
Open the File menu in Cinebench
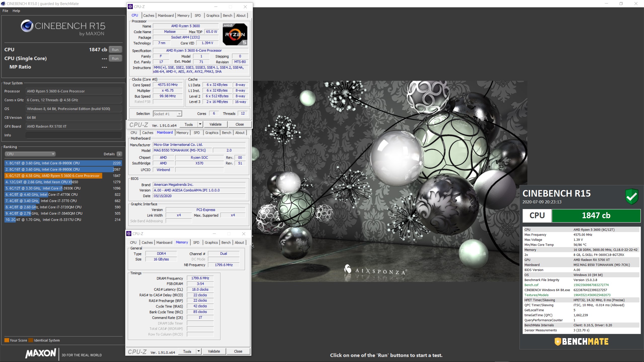point(5,11)
